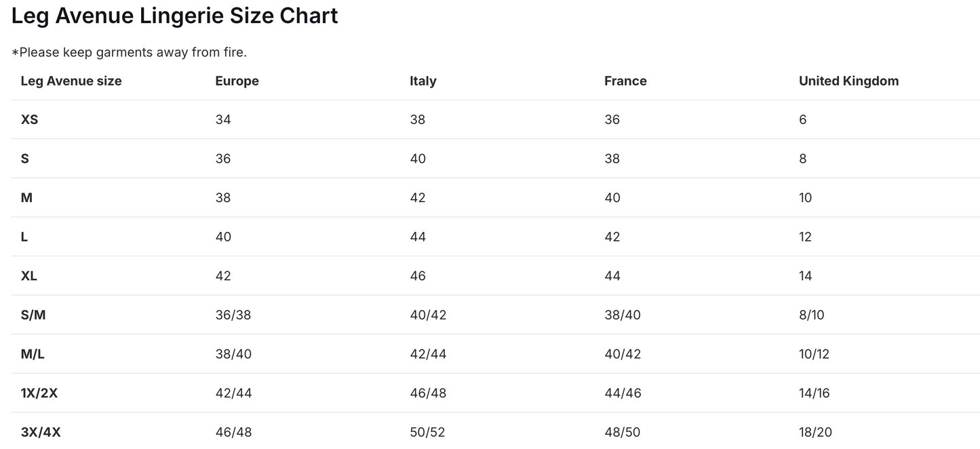Viewport: 980px width, 449px height.
Task: Select the 3X/4X size row label
Action: [x=41, y=432]
